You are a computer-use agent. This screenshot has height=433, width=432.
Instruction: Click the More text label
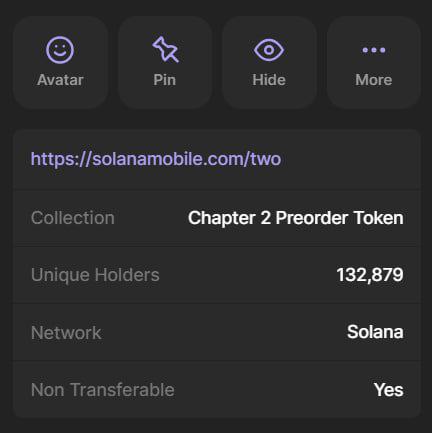[x=374, y=80]
